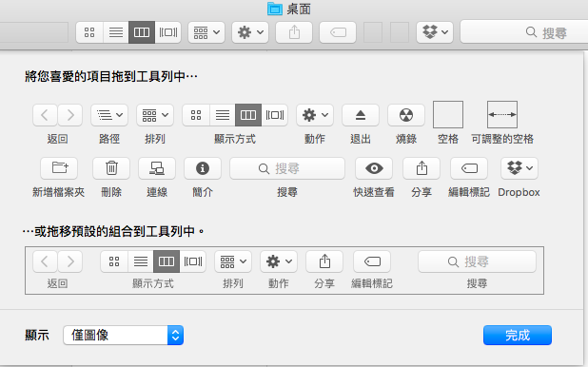Click the 完成 done button
The width and height of the screenshot is (588, 367).
(x=518, y=335)
